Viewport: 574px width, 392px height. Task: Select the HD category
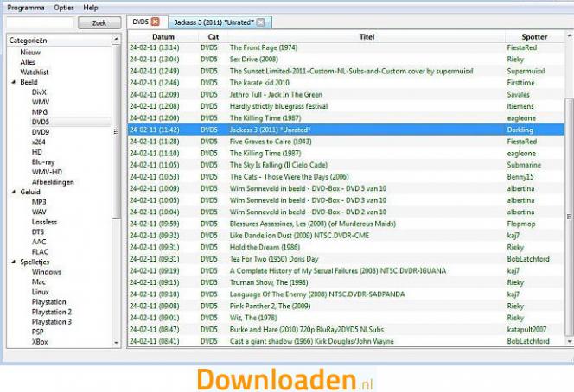tap(37, 152)
